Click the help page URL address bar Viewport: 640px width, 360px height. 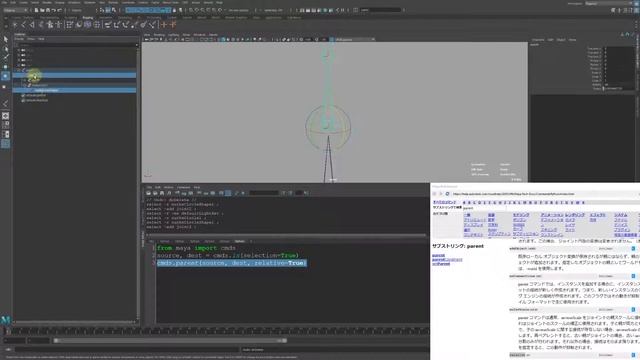[x=544, y=194]
